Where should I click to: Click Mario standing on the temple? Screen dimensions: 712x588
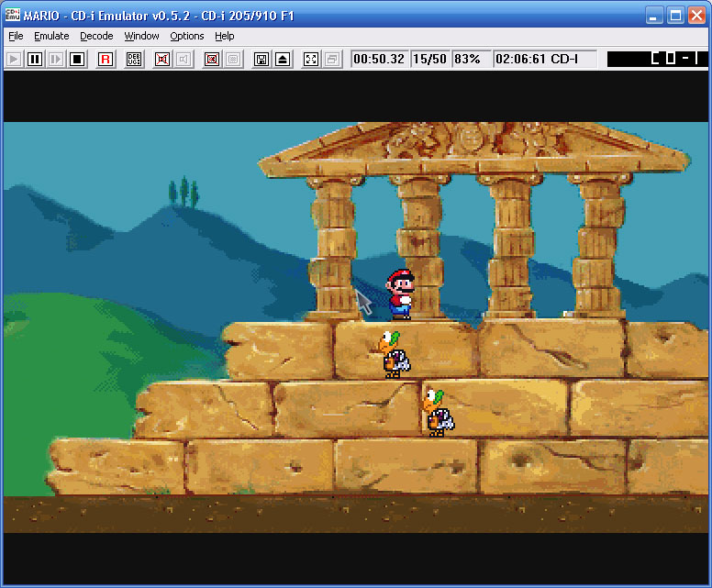400,294
